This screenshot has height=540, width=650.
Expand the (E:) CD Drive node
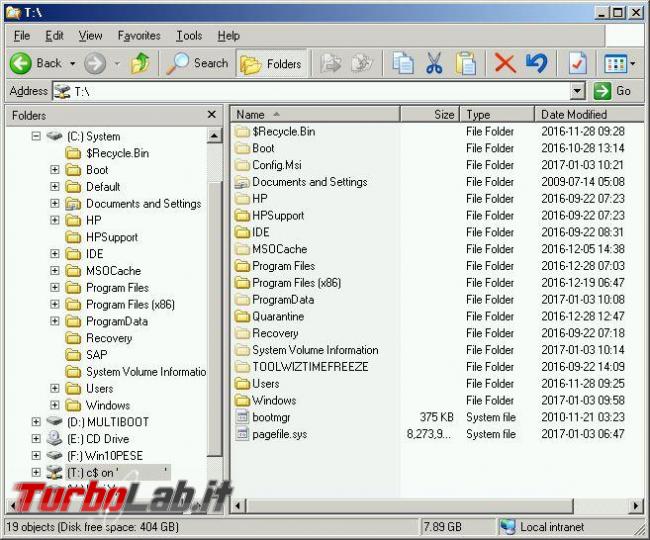pyautogui.click(x=36, y=438)
